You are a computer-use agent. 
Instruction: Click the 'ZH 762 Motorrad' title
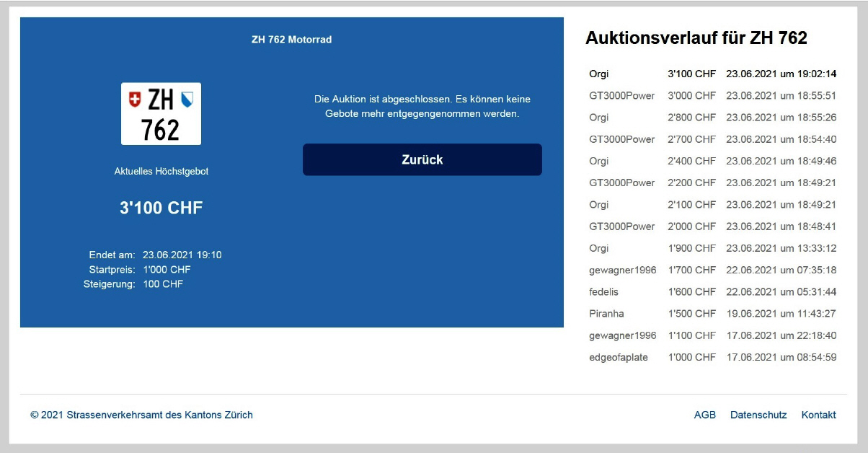coord(291,40)
